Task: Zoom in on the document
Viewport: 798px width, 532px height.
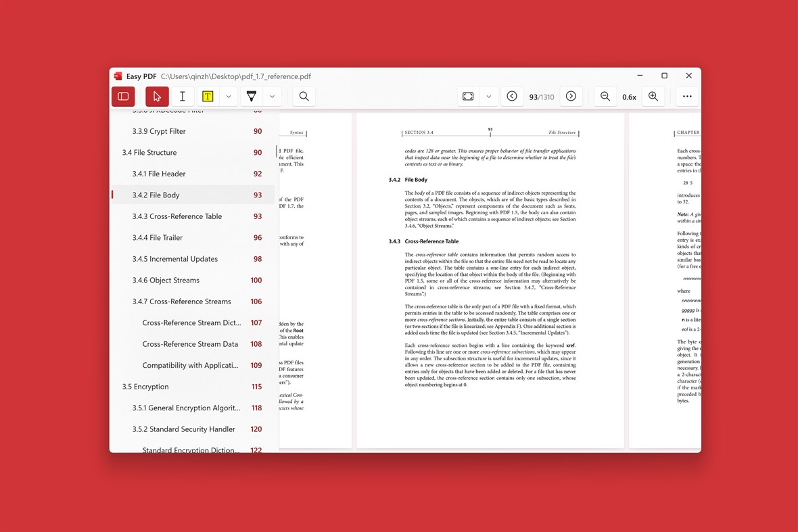Action: tap(653, 96)
